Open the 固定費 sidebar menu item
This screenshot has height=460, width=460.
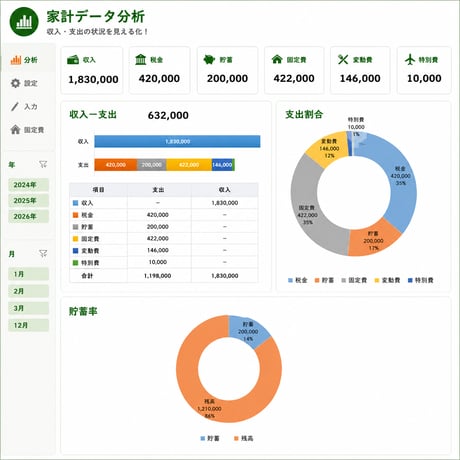[28, 129]
